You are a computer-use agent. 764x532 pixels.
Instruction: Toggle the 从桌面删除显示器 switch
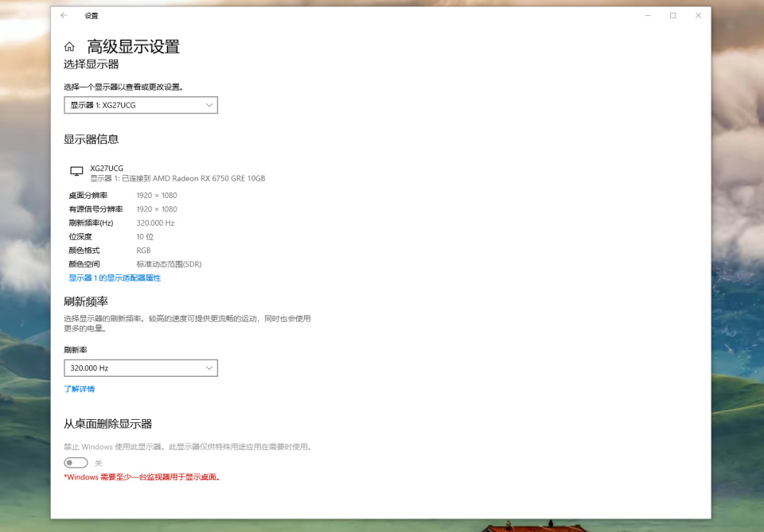(76, 462)
